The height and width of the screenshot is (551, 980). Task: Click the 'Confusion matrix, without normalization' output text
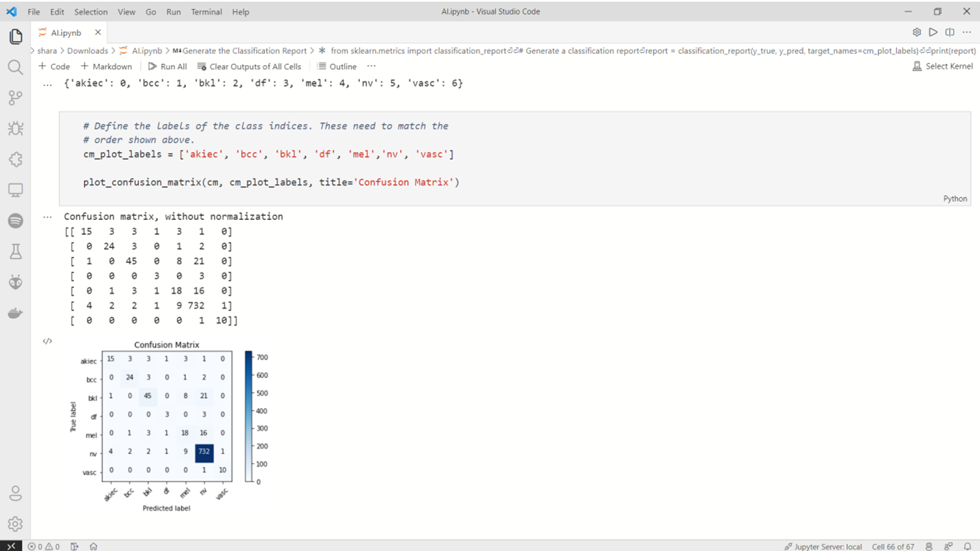pyautogui.click(x=173, y=217)
